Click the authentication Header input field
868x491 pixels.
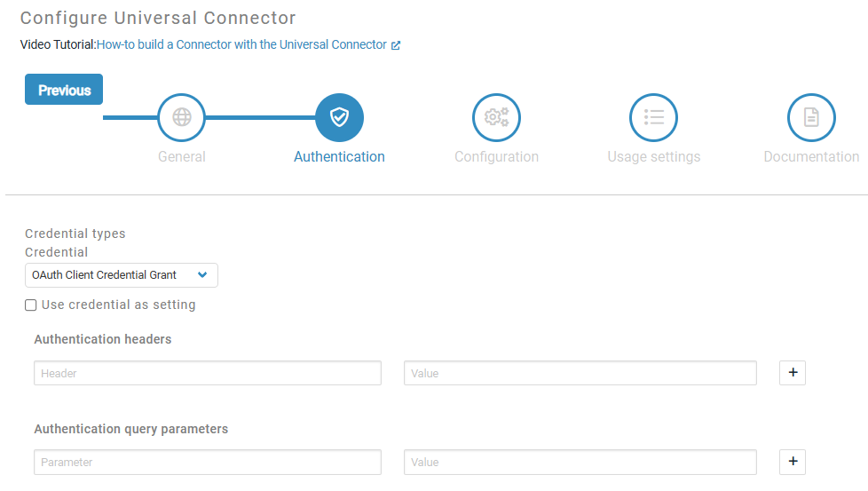[x=208, y=373]
